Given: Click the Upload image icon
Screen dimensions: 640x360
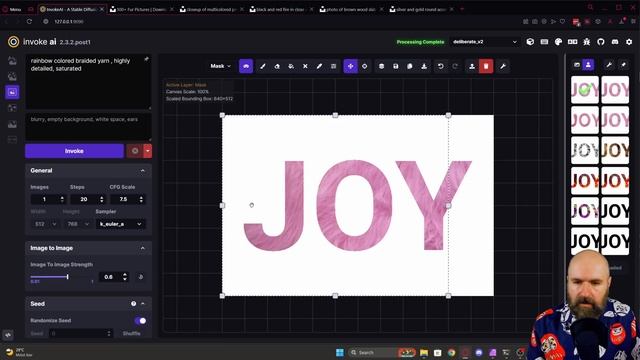Looking at the screenshot, I should [472, 66].
